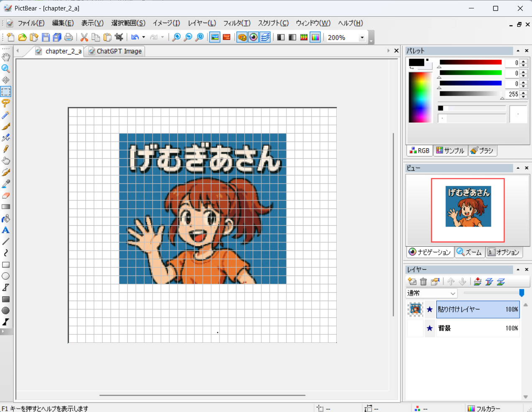The height and width of the screenshot is (412, 532).
Task: Expand the toolbar overflow arrow
Action: point(371,41)
